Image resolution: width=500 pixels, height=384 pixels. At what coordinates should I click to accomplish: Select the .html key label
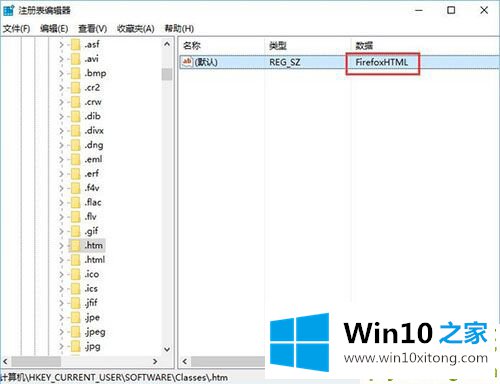point(95,260)
